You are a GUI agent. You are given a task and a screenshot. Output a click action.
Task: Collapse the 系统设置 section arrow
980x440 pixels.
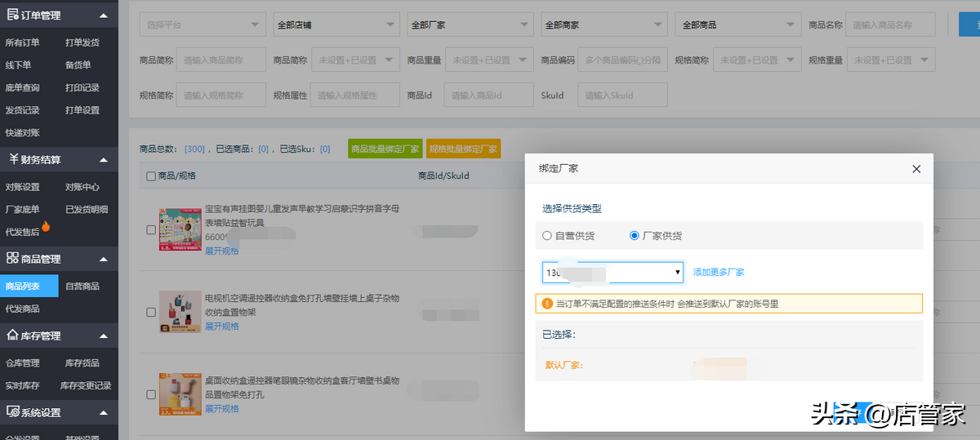click(103, 412)
